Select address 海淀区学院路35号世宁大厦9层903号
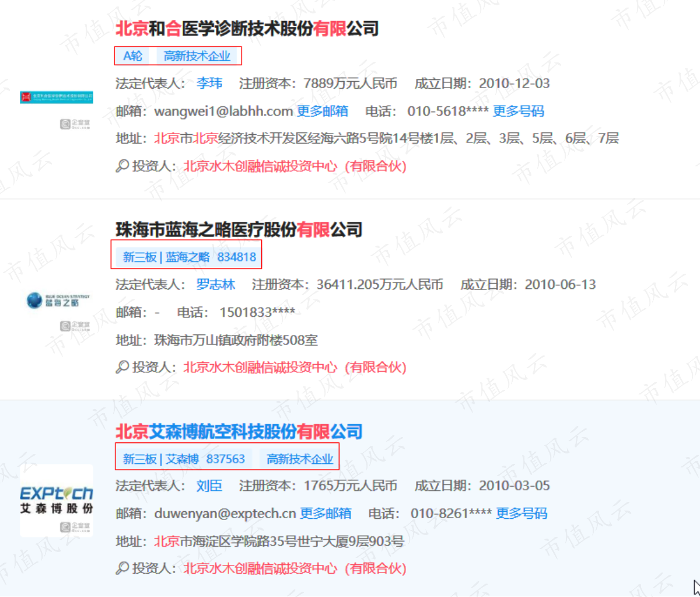Viewport: 700px width, 597px height. (x=299, y=542)
